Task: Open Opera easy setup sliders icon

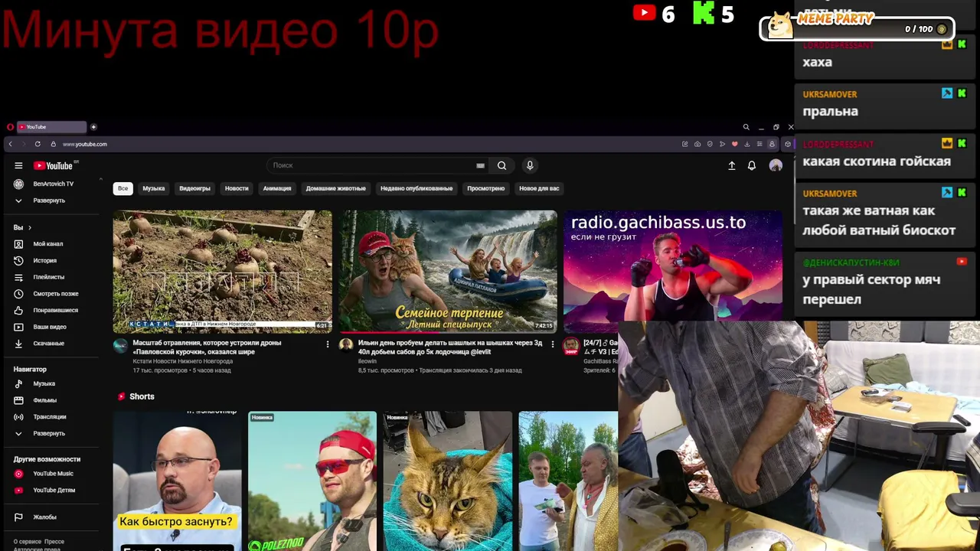Action: [759, 144]
